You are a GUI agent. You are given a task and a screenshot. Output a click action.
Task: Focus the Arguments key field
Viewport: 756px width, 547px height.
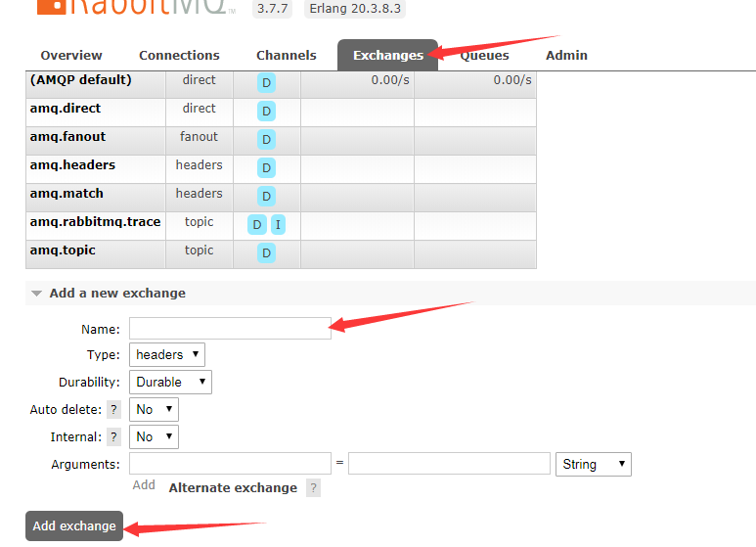pyautogui.click(x=230, y=464)
